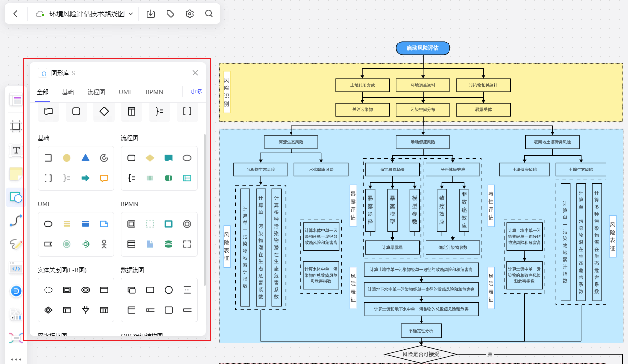Pick the circle shape in 数据流图 group
Screen dimensions: 628x364
(x=168, y=290)
